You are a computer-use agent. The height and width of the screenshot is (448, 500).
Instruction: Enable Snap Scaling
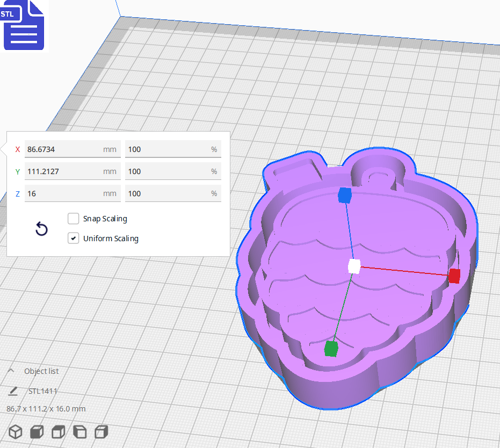[73, 219]
